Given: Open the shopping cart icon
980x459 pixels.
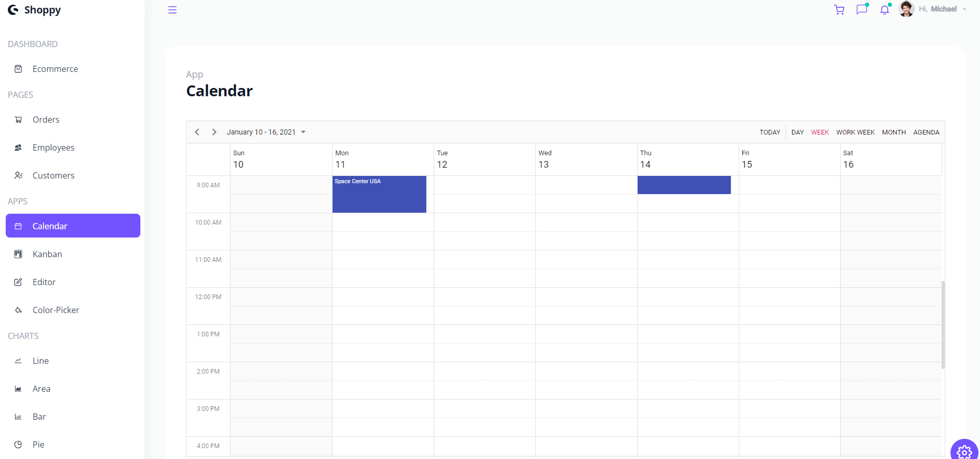Looking at the screenshot, I should [839, 9].
